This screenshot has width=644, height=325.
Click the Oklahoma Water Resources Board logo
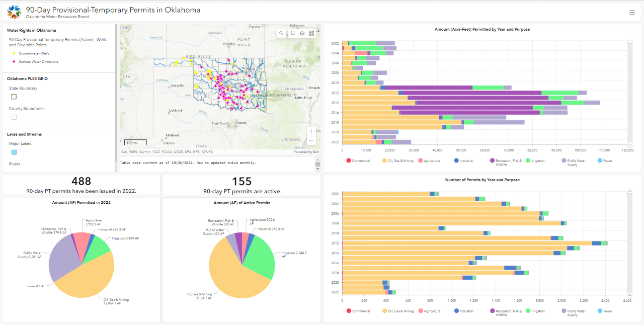pos(14,11)
